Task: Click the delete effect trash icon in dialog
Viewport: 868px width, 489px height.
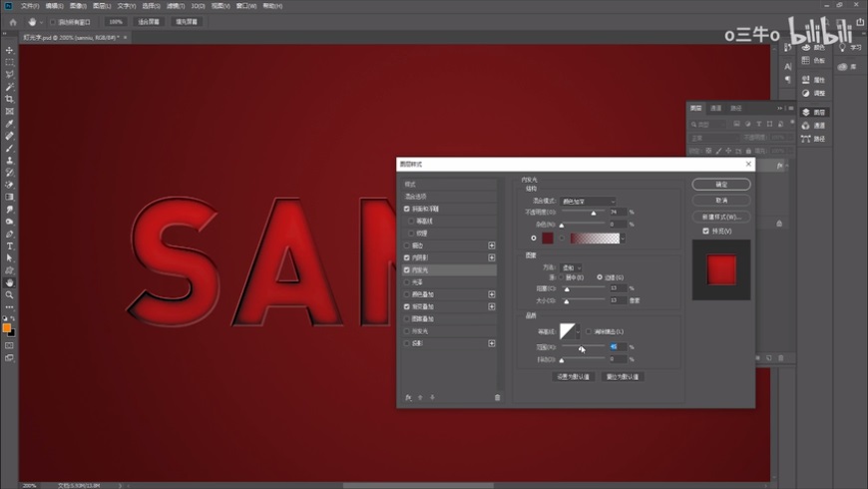Action: tap(498, 397)
